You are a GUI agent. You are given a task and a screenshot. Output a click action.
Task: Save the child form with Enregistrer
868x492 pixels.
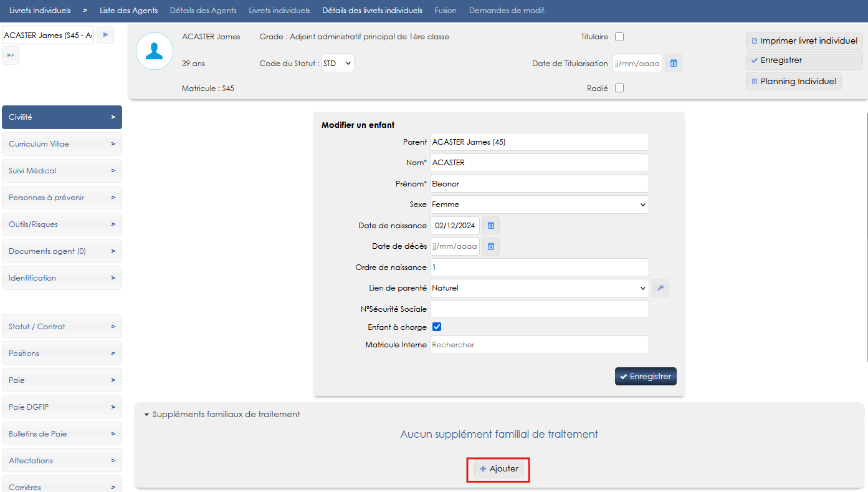(646, 377)
